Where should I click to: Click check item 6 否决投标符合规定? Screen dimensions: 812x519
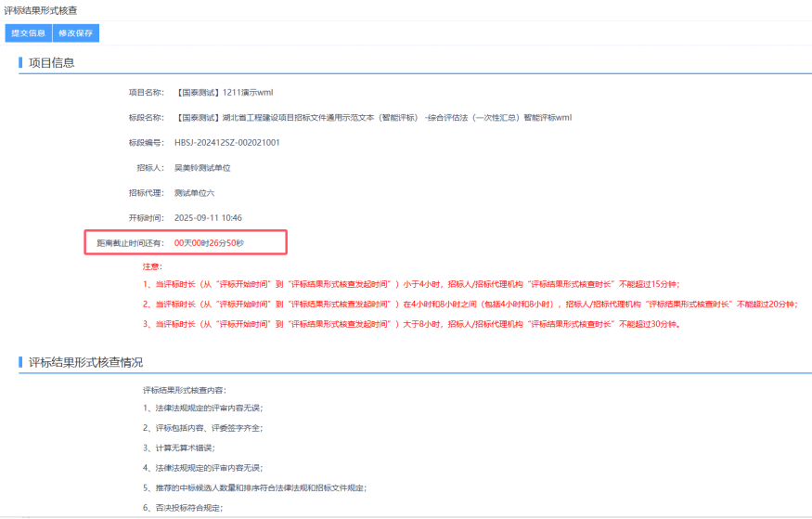point(183,508)
